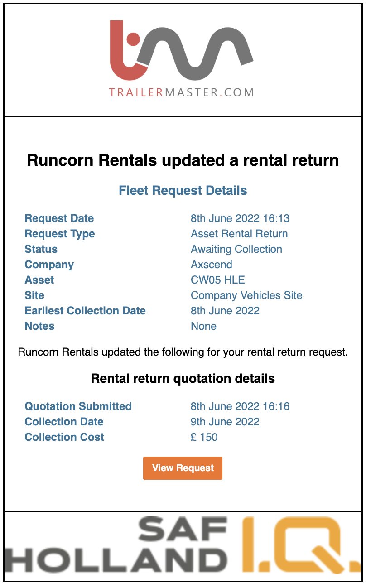366x588 pixels.
Task: Click the Company Vehicles Site link
Action: [247, 295]
